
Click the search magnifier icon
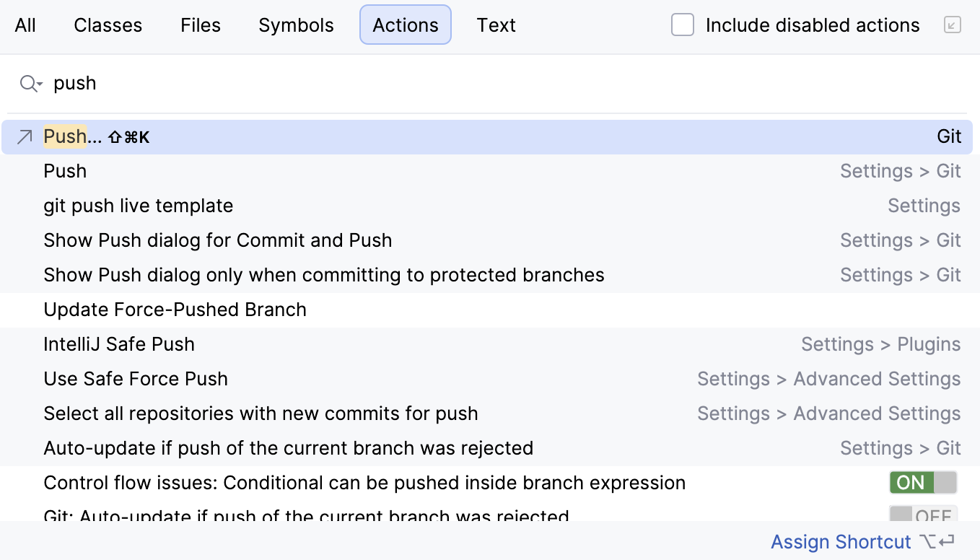pos(26,83)
